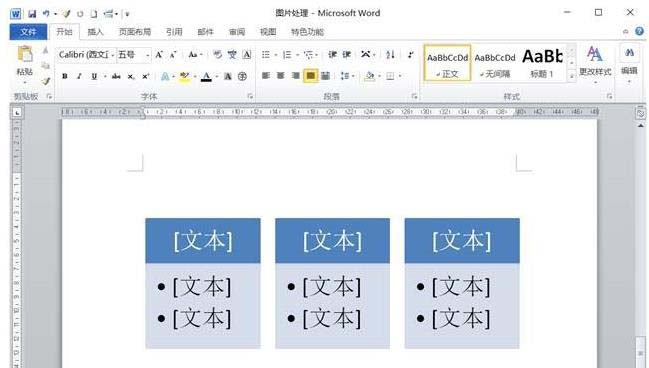Apply the 标题 1 (Heading 1) style

(543, 63)
